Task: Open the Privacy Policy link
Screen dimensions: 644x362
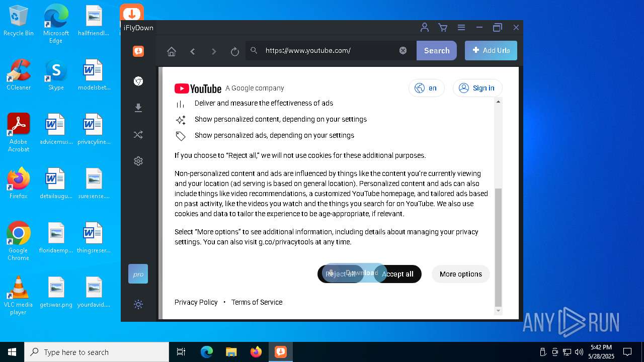Action: tap(196, 302)
